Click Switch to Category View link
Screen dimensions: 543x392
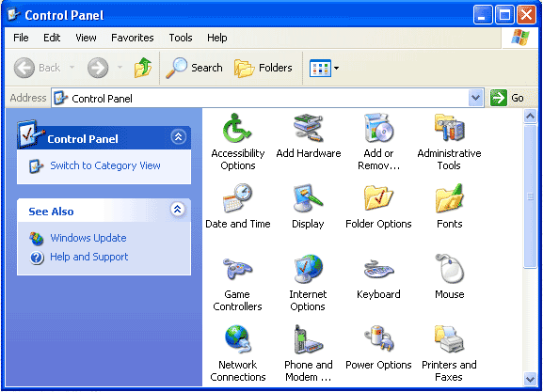coord(104,165)
